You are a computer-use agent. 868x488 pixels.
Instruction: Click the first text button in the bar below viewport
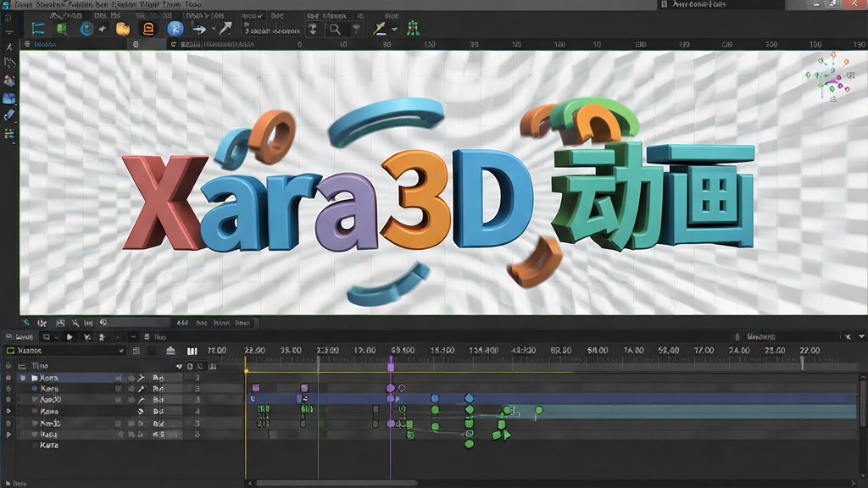click(x=182, y=323)
